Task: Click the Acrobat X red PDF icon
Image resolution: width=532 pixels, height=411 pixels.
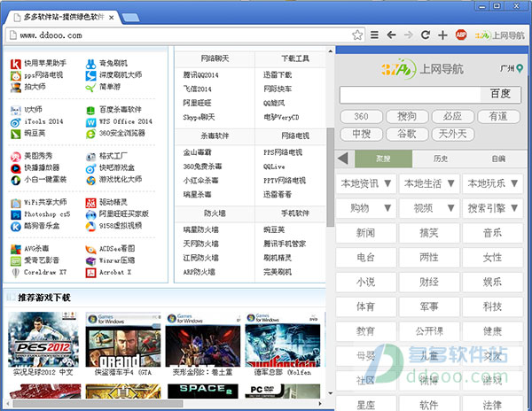Action: tap(90, 273)
